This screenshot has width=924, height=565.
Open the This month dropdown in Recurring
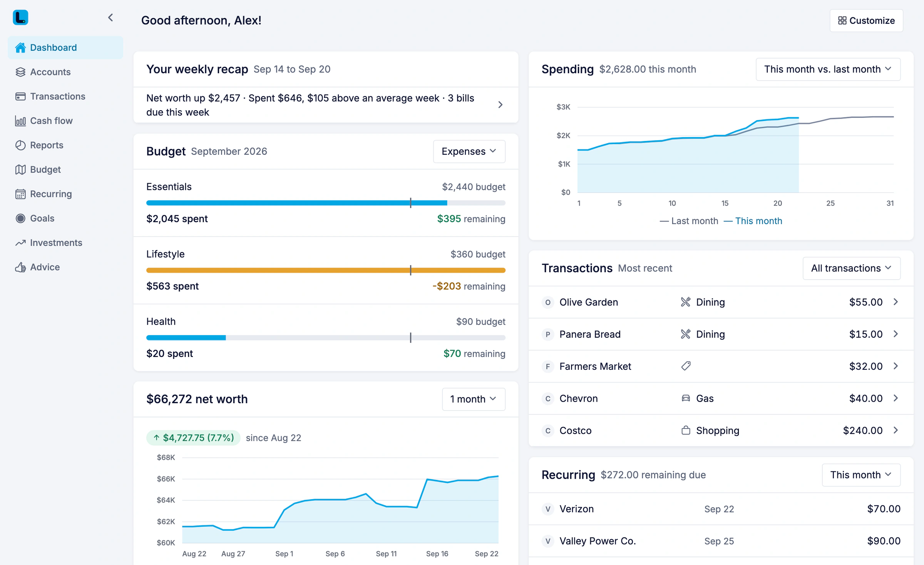(861, 475)
